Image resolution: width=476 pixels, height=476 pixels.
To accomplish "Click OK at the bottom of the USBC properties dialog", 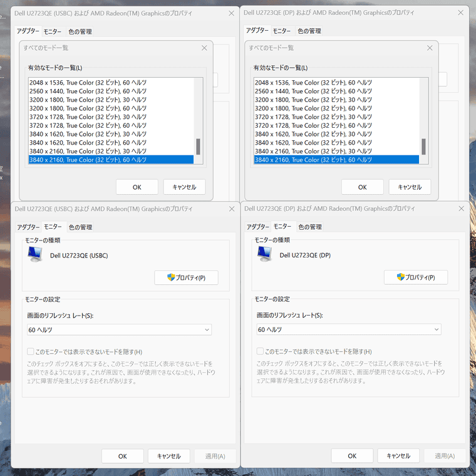I will coord(123,456).
